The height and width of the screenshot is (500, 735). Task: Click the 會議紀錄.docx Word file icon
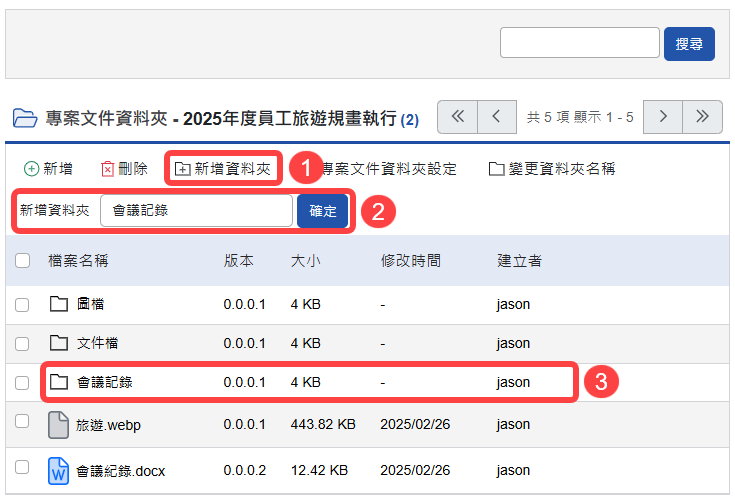point(59,470)
